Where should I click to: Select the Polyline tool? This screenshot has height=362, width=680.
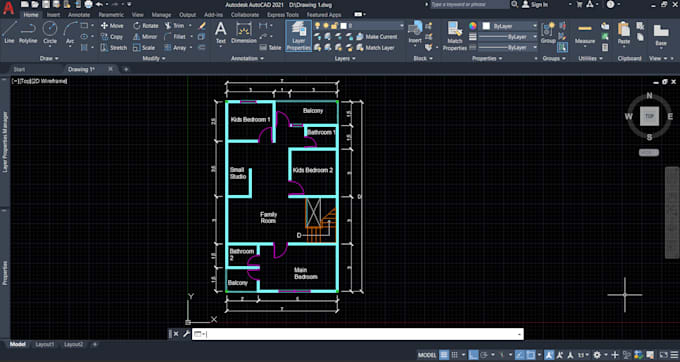pos(28,32)
